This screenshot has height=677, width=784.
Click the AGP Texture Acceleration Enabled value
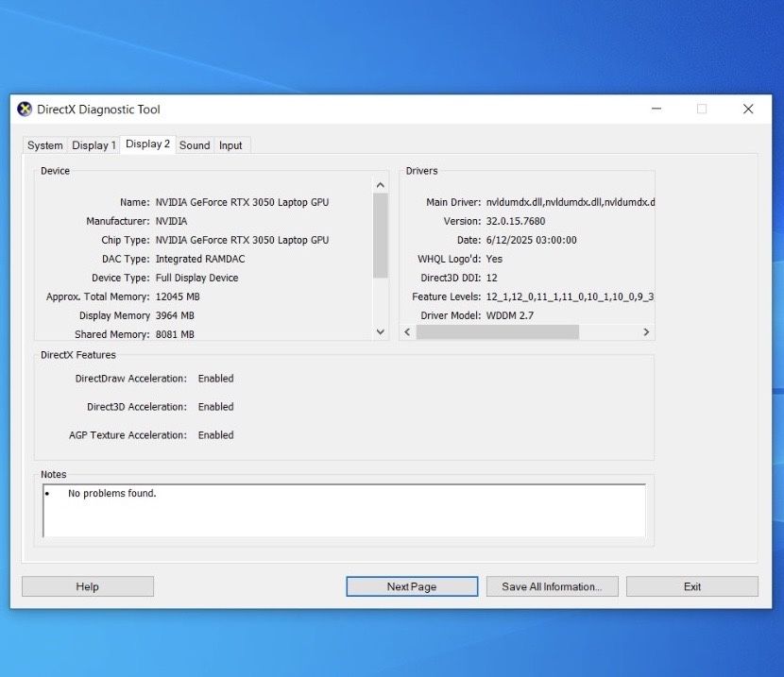pos(215,435)
